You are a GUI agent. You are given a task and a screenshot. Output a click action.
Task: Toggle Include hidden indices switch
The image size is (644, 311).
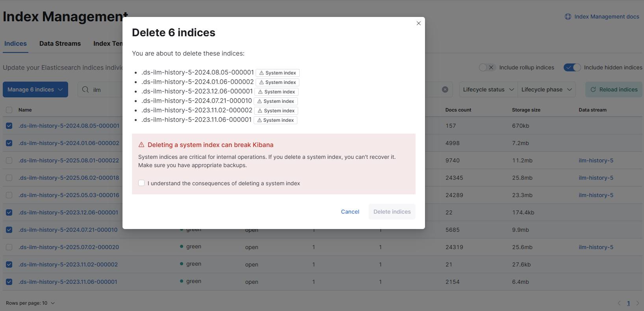tap(572, 67)
